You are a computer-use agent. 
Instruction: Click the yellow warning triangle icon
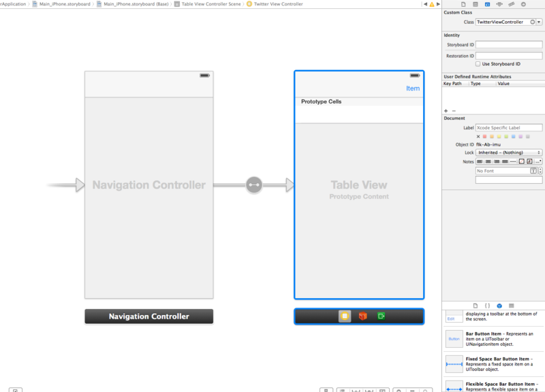click(432, 4)
